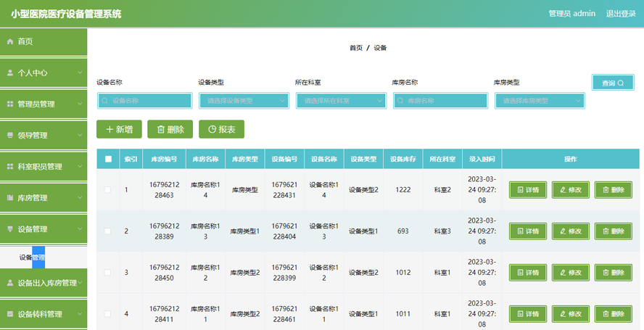Click the document icon on row 3 详情

tap(521, 273)
